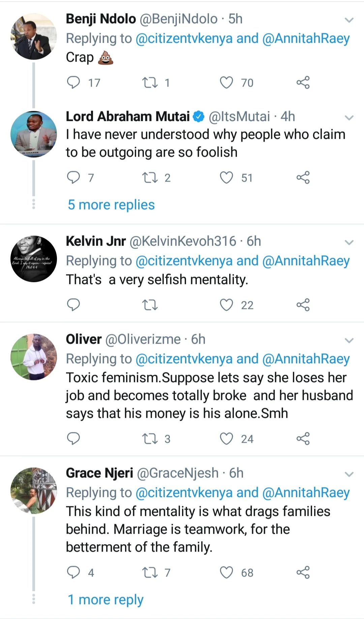The height and width of the screenshot is (619, 364).
Task: Show 1 more reply under Grace Njeri
Action: (105, 600)
